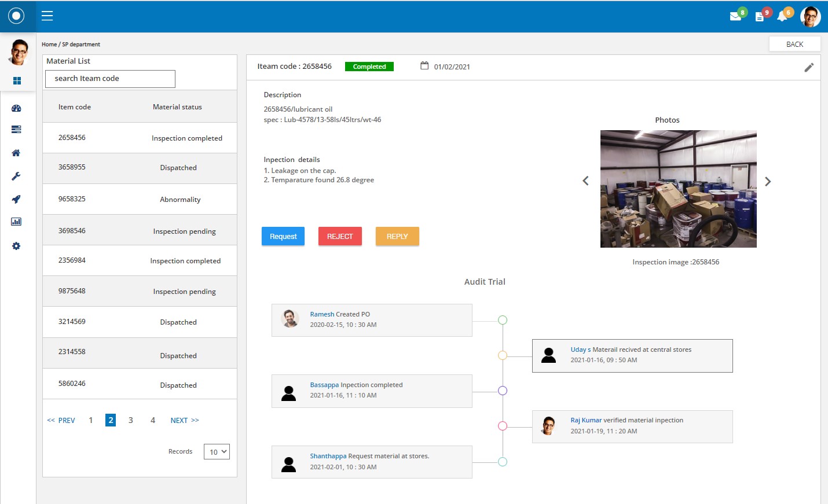This screenshot has width=828, height=504.
Task: Click the green Completed status badge
Action: point(369,67)
